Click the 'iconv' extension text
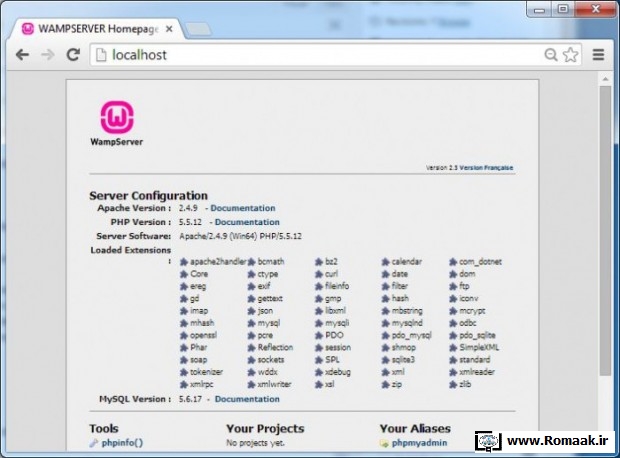The image size is (620, 458). coord(469,298)
